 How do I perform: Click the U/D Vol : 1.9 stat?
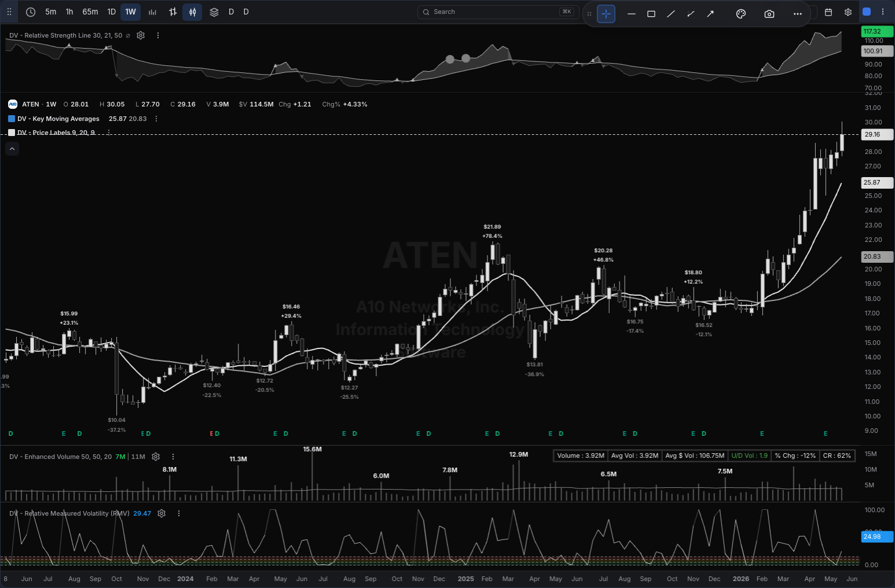(x=750, y=455)
